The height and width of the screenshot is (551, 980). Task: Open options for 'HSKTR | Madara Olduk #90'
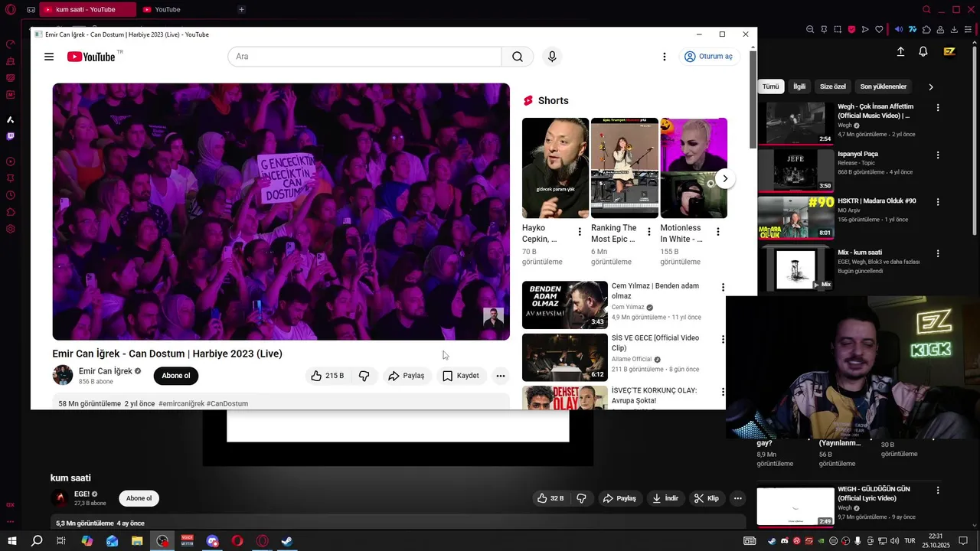(938, 203)
